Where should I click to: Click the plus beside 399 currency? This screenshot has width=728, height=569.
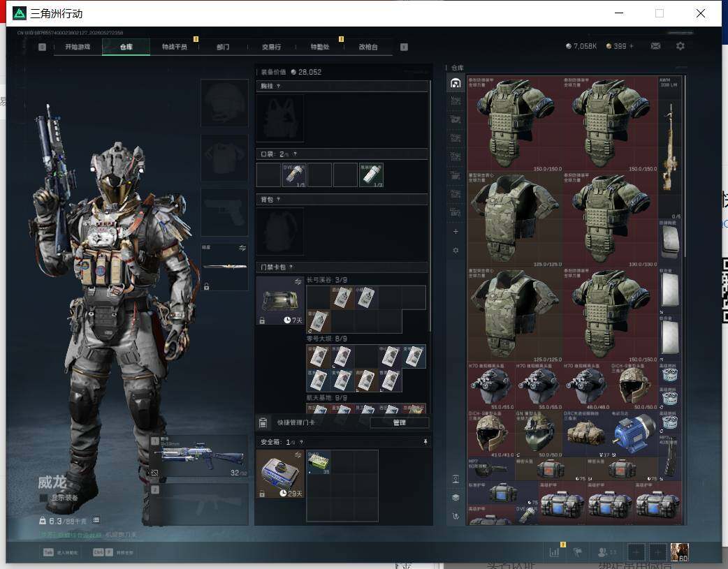pyautogui.click(x=631, y=46)
